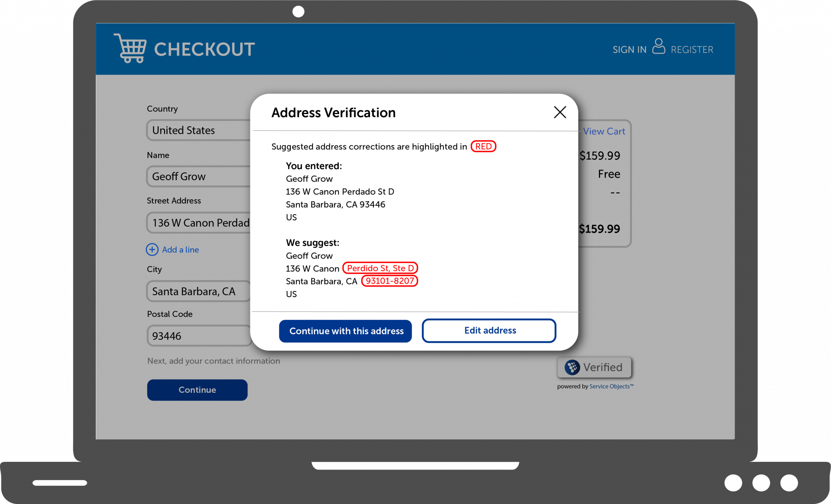Click the plus icon beside Add a line
This screenshot has width=831, height=504.
(152, 250)
